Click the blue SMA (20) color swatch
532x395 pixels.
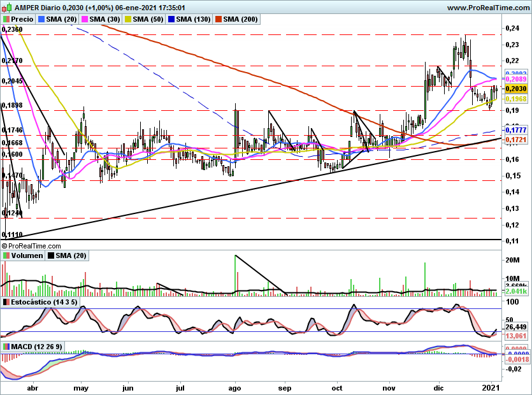42,20
